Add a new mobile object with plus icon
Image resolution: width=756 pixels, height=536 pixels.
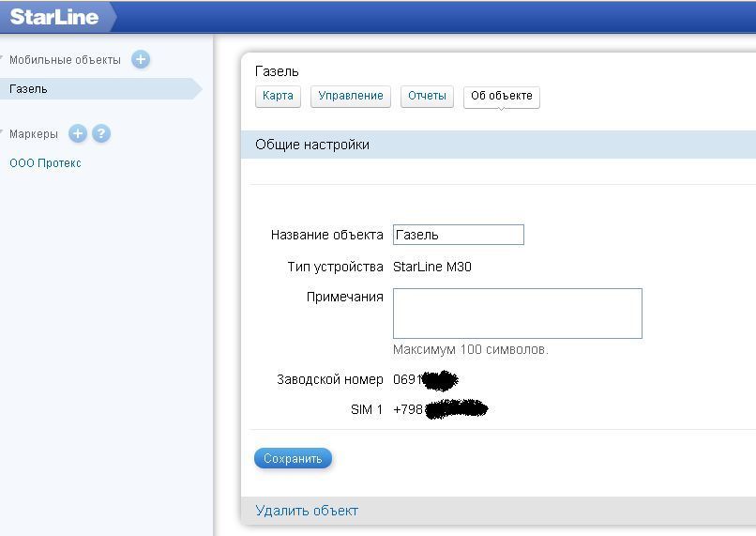click(141, 60)
